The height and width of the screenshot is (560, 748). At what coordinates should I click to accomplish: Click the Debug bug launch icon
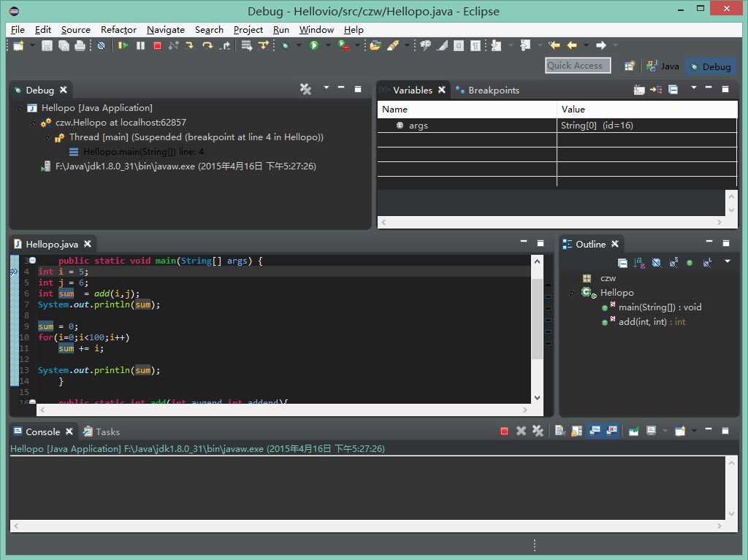(x=286, y=45)
